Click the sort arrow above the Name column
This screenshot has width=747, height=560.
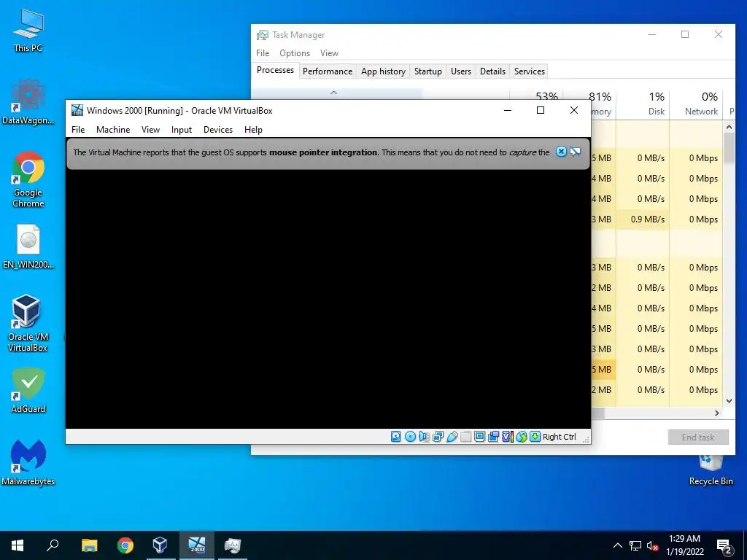333,93
